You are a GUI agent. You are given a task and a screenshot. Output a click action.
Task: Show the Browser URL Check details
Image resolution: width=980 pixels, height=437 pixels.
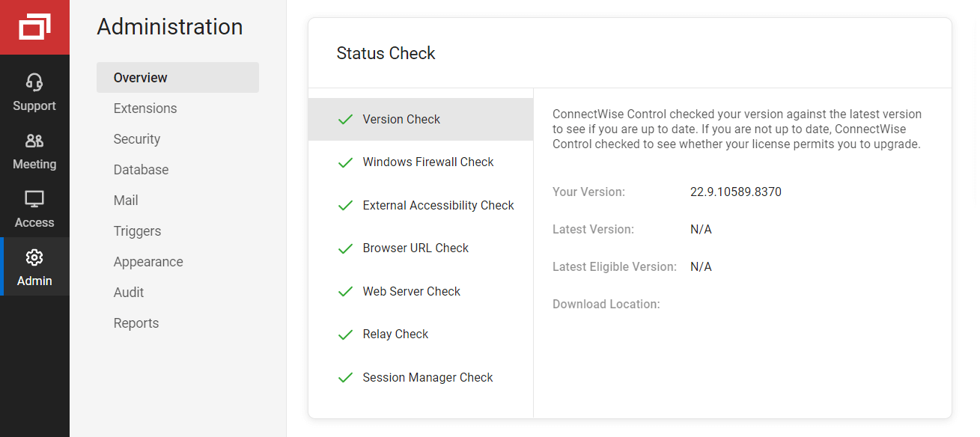point(416,248)
